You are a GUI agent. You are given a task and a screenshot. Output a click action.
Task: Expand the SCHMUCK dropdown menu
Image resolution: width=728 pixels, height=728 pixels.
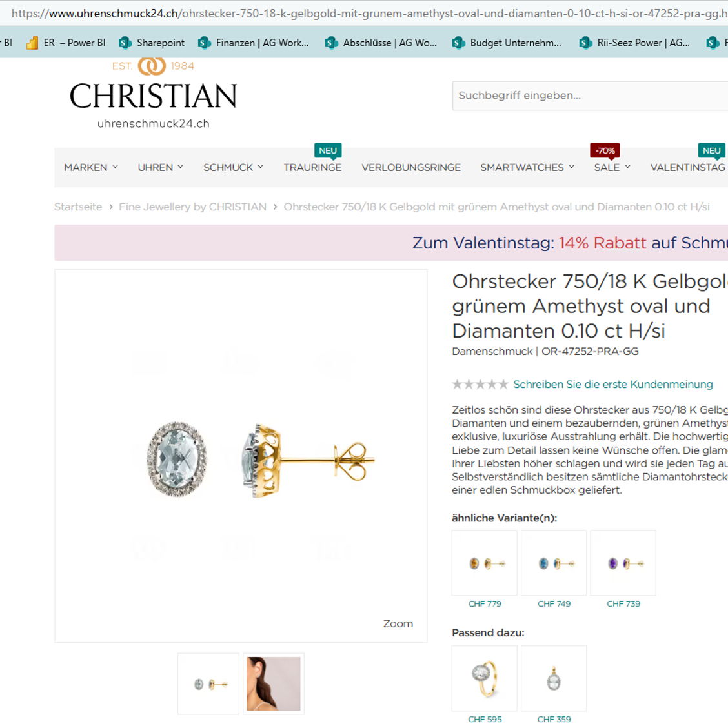coord(233,167)
